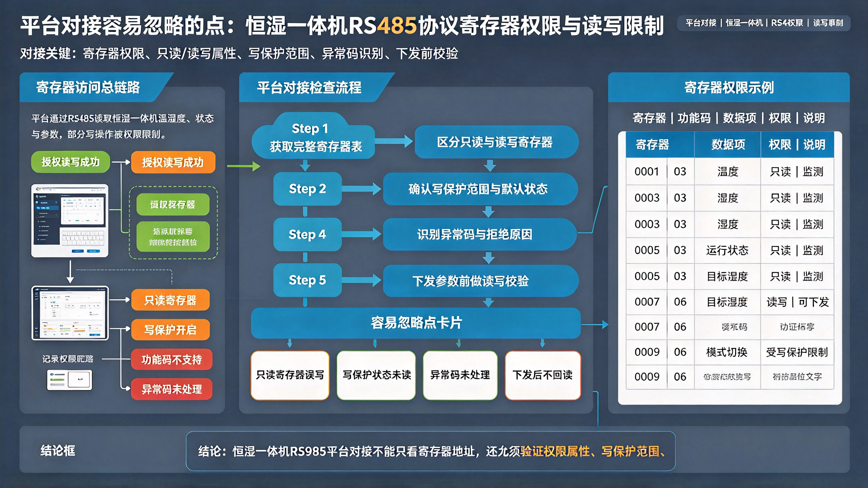Click the 结论框 label
Image resolution: width=868 pixels, height=488 pixels.
(x=58, y=450)
